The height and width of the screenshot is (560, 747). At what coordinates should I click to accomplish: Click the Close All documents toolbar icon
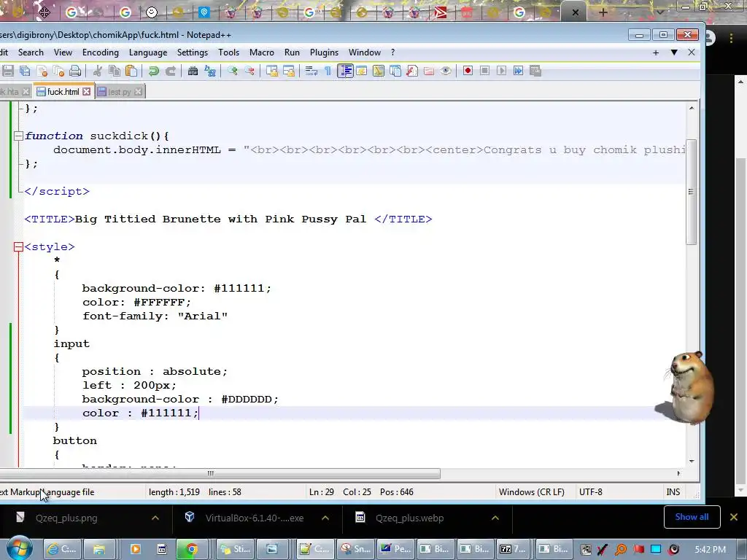[58, 71]
